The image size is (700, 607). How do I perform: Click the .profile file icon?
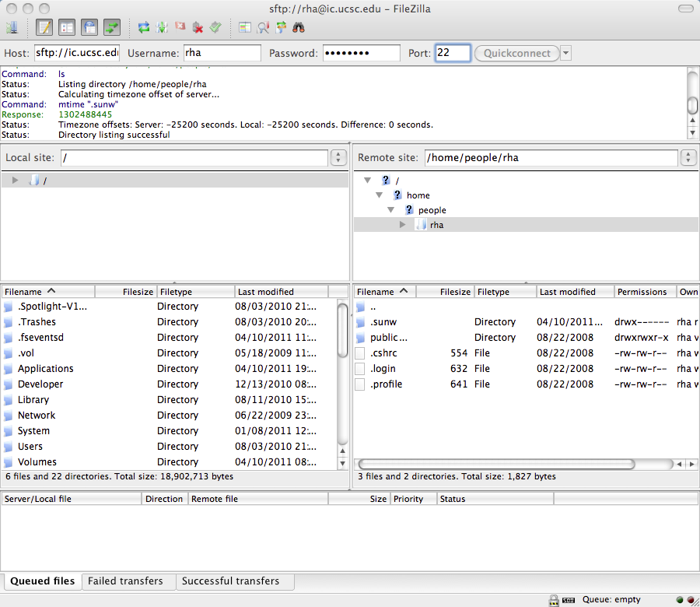tap(360, 384)
